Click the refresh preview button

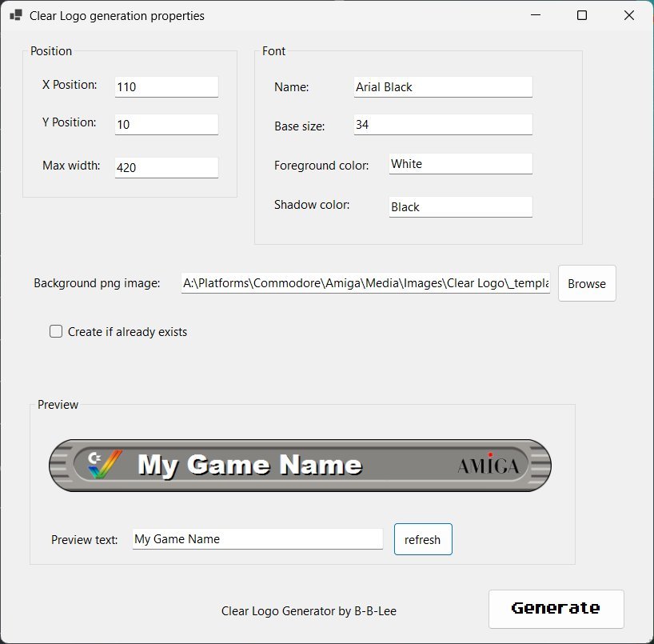click(423, 539)
